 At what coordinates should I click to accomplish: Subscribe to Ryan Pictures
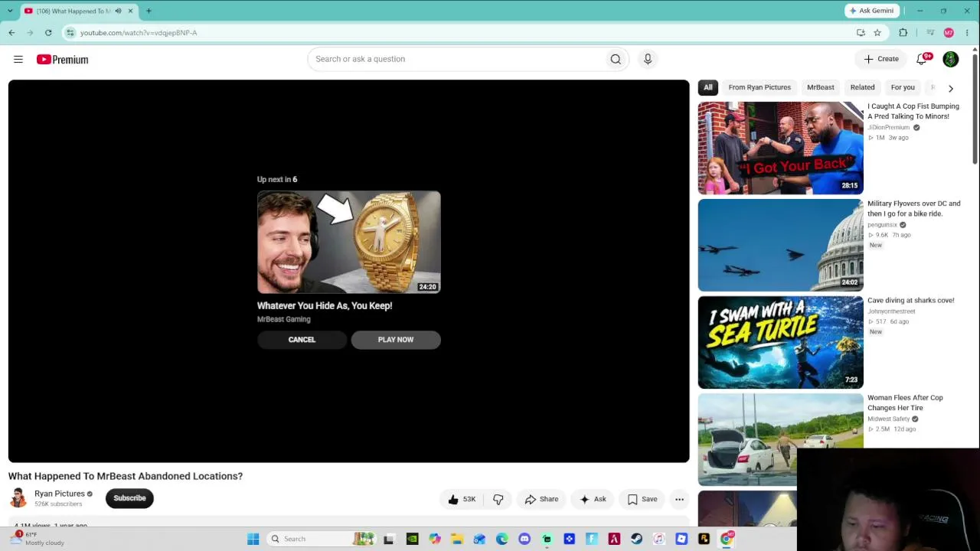129,498
